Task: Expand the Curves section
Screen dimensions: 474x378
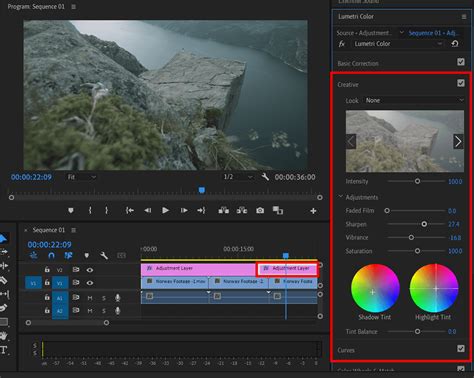Action: click(x=346, y=350)
